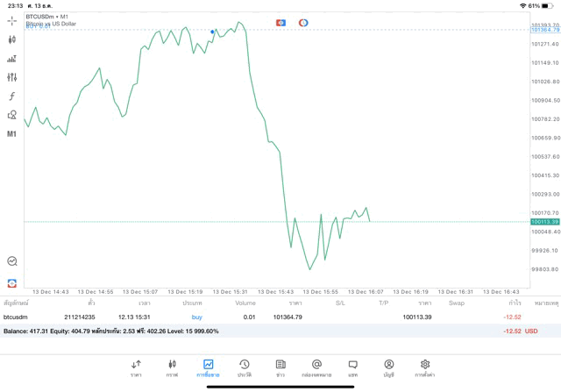561x392 pixels.
Task: Open the News (ข่าว) tab
Action: 280,367
